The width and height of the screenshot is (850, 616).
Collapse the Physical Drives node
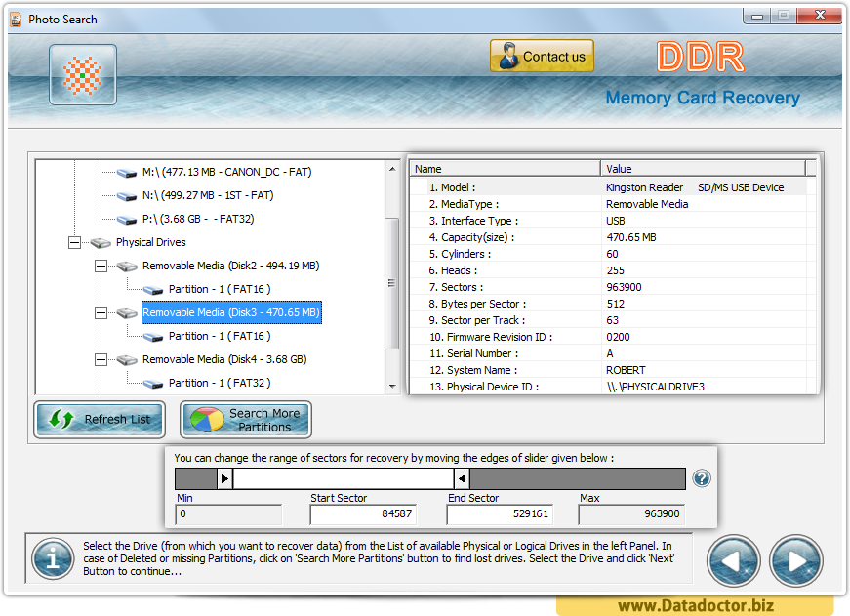click(74, 242)
